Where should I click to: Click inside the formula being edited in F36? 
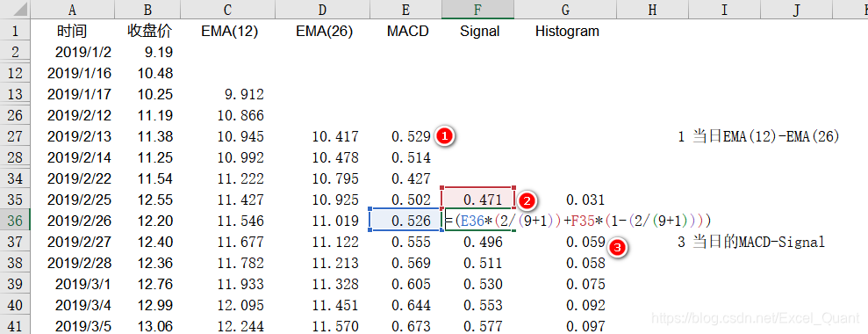577,221
